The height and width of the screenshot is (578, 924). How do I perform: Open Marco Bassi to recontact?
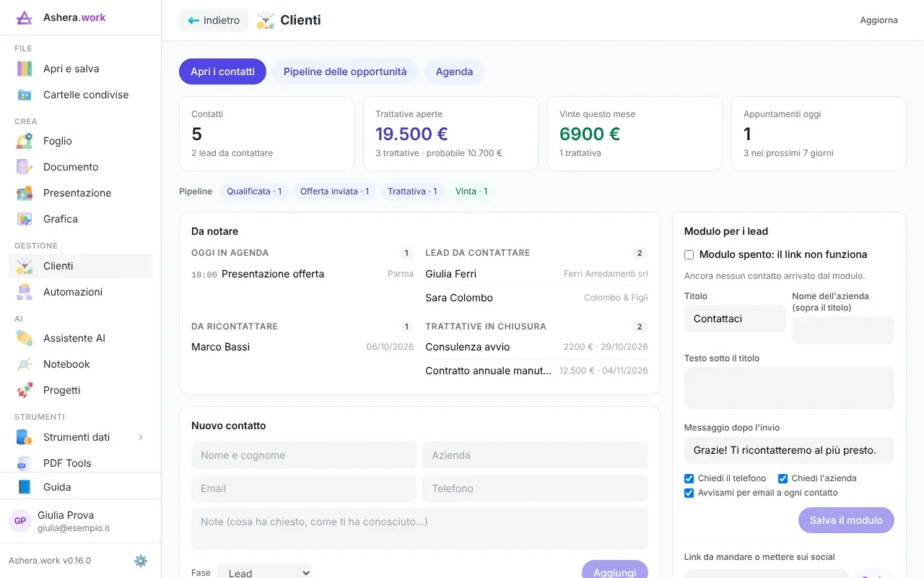point(302,347)
